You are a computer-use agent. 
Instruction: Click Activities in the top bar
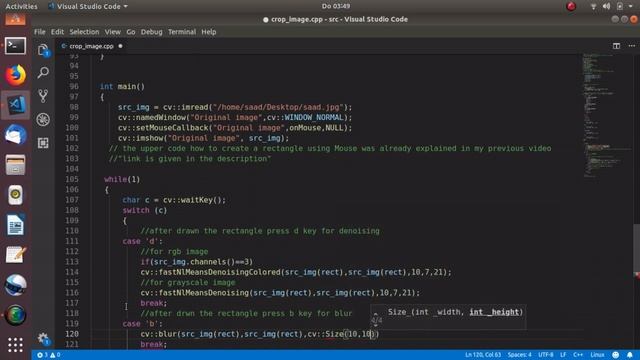point(21,6)
